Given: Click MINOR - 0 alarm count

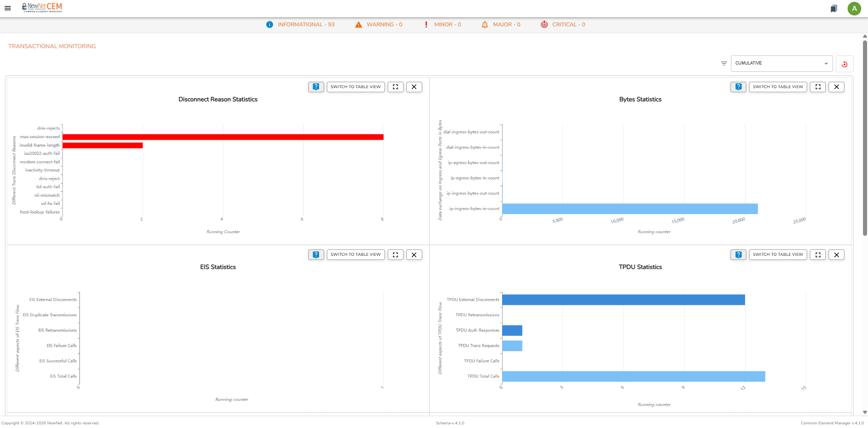Looking at the screenshot, I should point(448,25).
